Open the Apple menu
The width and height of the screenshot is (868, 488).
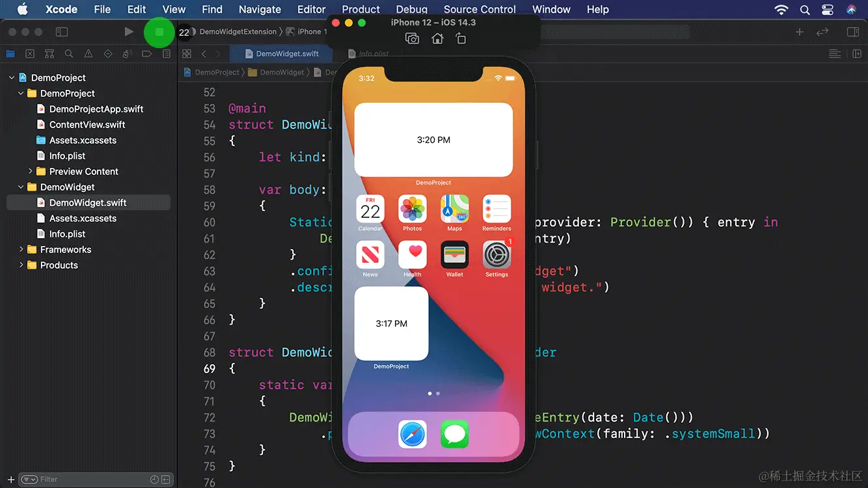[x=22, y=9]
